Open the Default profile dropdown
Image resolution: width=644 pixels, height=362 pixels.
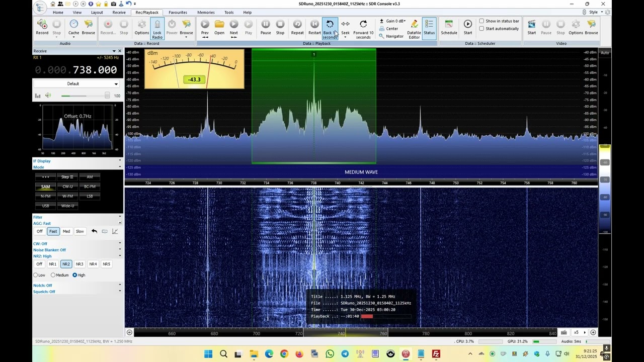(77, 84)
